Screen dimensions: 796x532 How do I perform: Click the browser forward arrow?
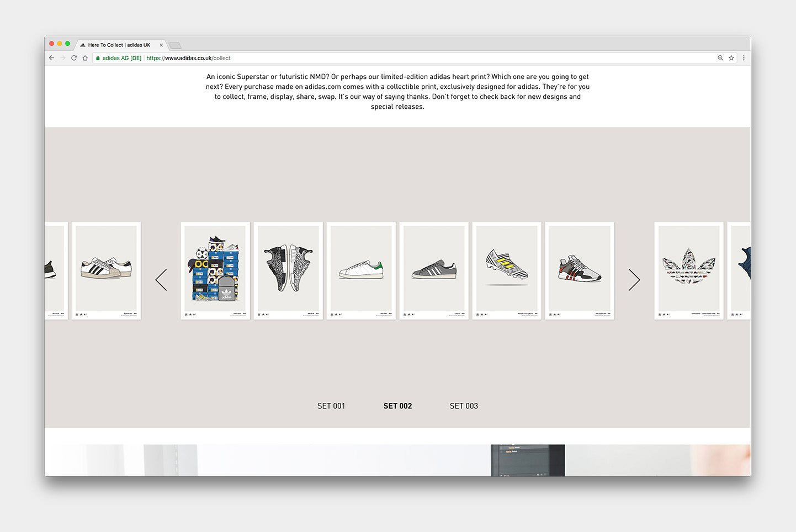pos(63,58)
